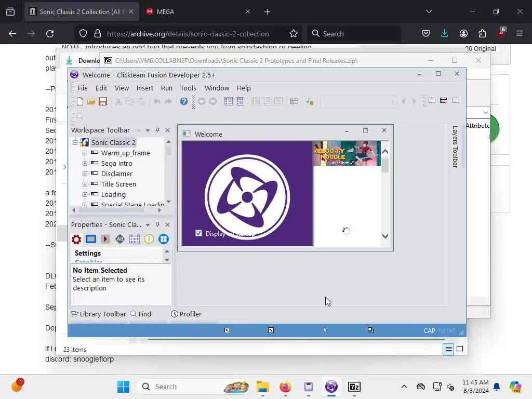Switch 7-Zip window to large icons view

click(x=460, y=349)
